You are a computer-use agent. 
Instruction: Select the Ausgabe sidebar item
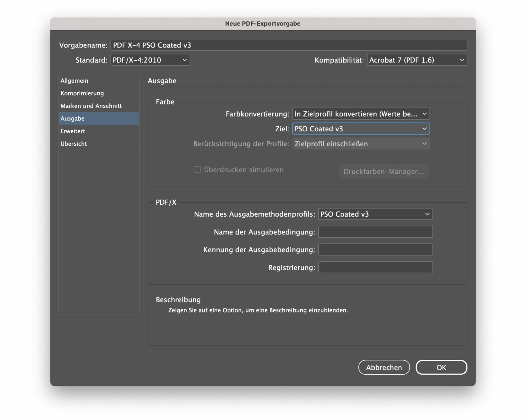pos(99,118)
